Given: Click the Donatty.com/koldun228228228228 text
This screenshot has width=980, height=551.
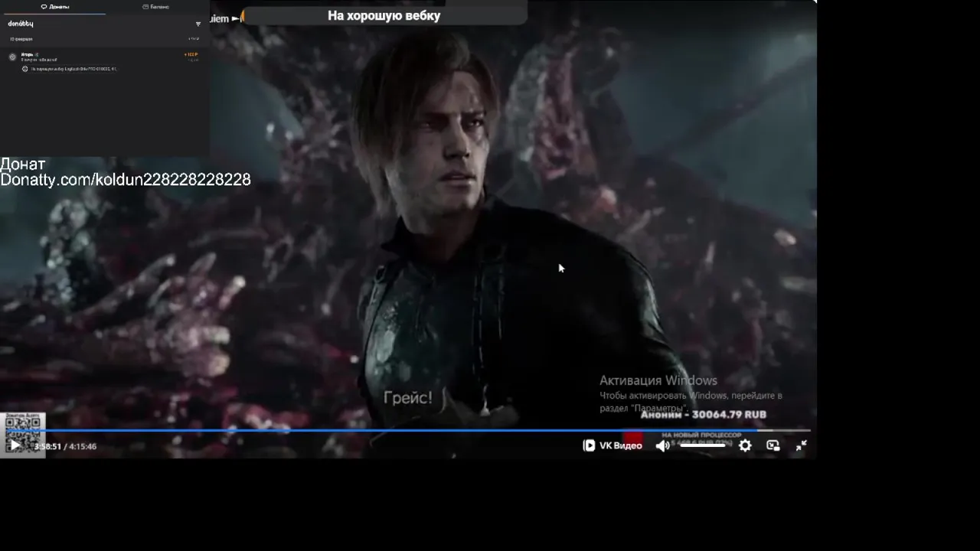Looking at the screenshot, I should [126, 180].
